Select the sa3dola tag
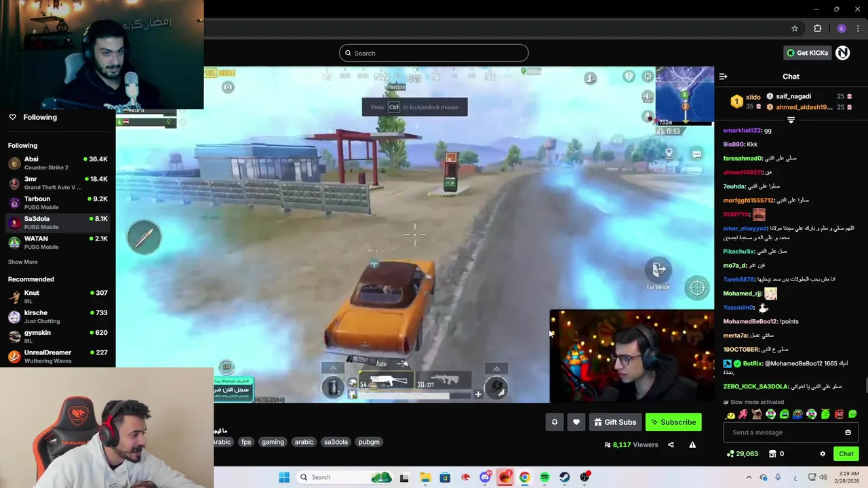This screenshot has width=868, height=488. click(x=336, y=442)
